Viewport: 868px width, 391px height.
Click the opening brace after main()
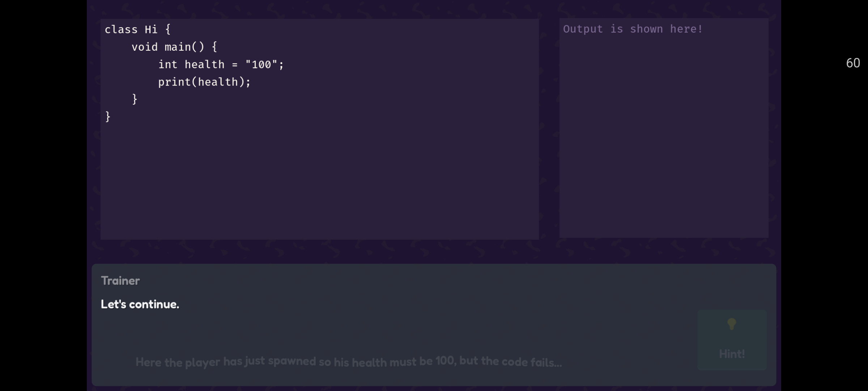coord(214,47)
